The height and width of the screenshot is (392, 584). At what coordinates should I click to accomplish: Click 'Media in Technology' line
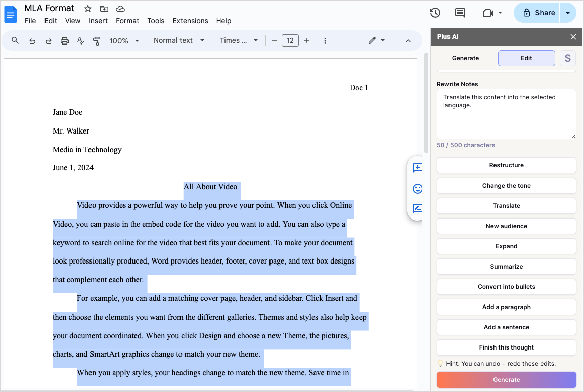(87, 149)
